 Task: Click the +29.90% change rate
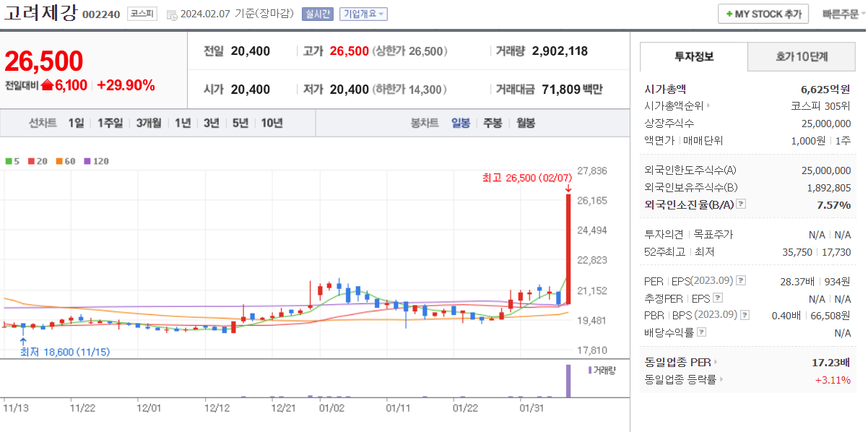126,85
